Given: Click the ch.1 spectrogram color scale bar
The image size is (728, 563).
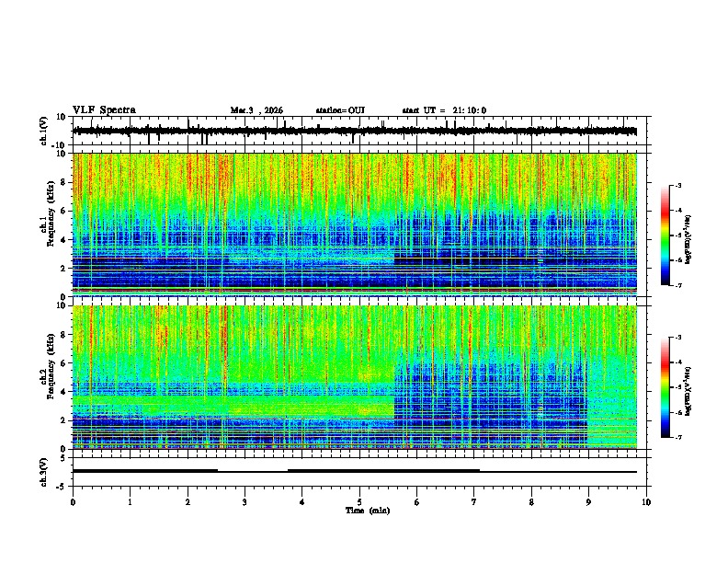Looking at the screenshot, I should click(665, 236).
